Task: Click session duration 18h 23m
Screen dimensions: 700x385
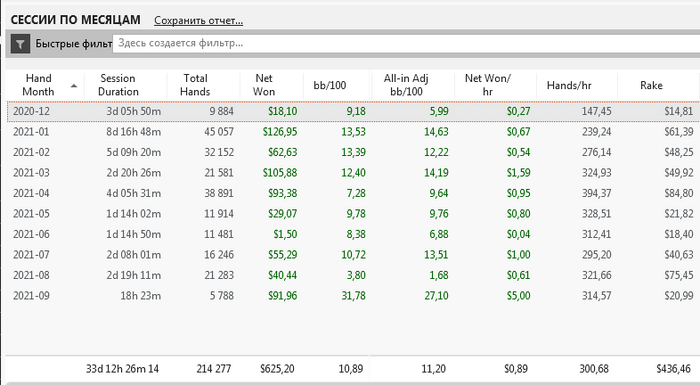Action: point(141,296)
